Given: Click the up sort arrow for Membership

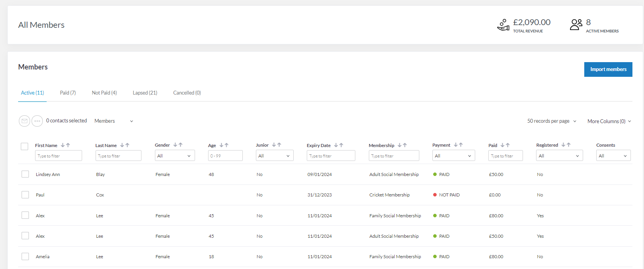Looking at the screenshot, I should click(x=405, y=145).
